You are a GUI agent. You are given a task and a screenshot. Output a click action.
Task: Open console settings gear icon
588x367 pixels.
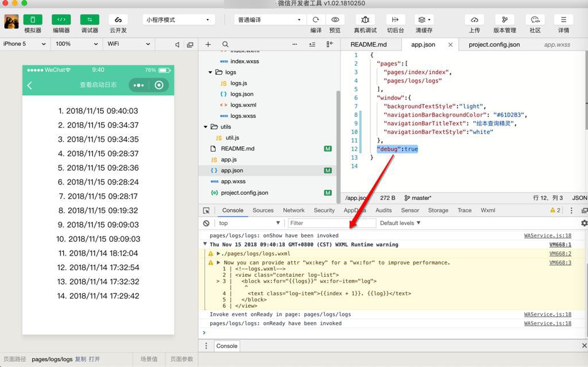[x=584, y=223]
